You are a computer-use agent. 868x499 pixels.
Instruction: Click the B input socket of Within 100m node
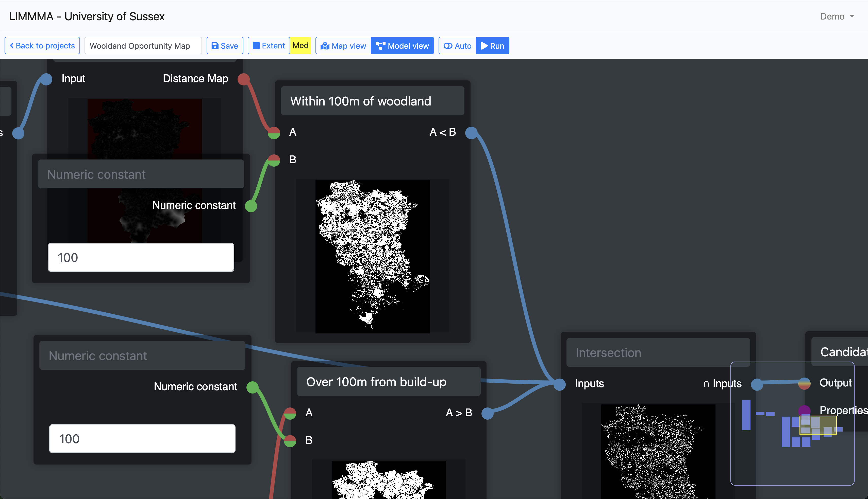tap(274, 160)
